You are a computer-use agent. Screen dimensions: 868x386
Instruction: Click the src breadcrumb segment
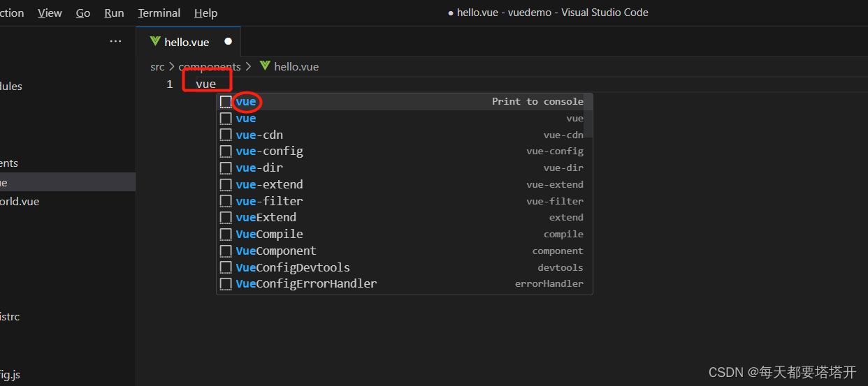(x=157, y=67)
